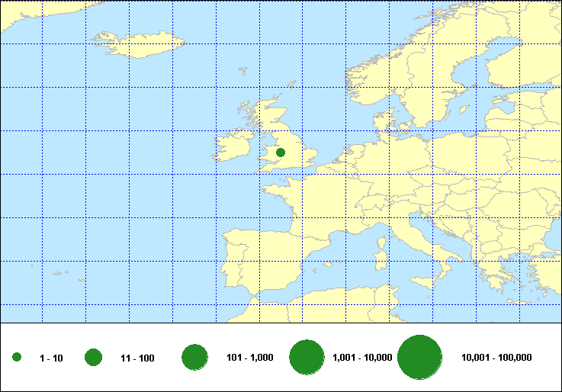The height and width of the screenshot is (392, 562).
Task: Click the '1,001 - 10,000' legend label
Action: (x=362, y=358)
